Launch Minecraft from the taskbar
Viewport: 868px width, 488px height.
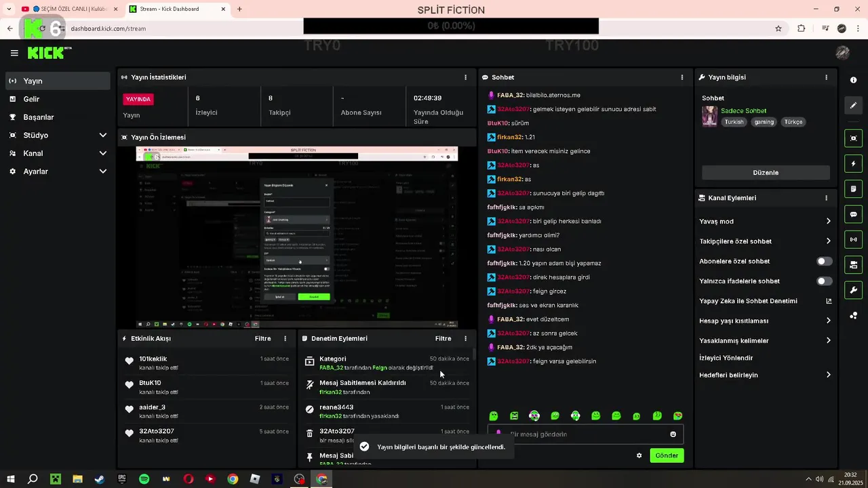[55, 479]
